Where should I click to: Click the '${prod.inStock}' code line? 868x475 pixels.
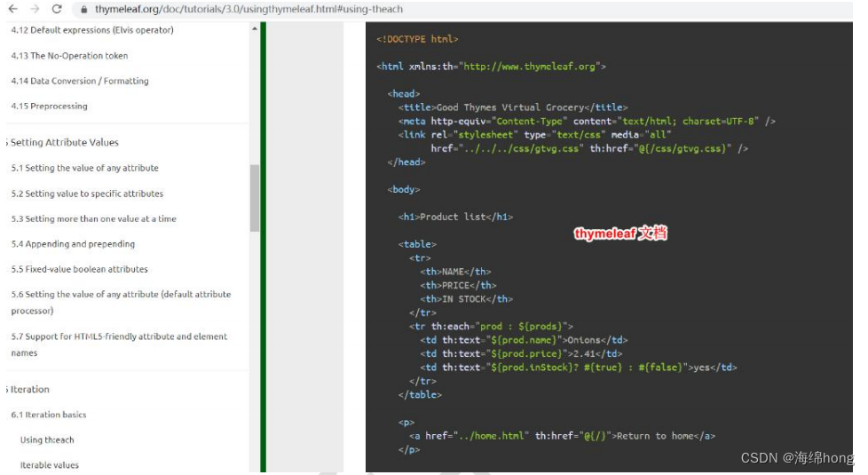[x=579, y=367]
